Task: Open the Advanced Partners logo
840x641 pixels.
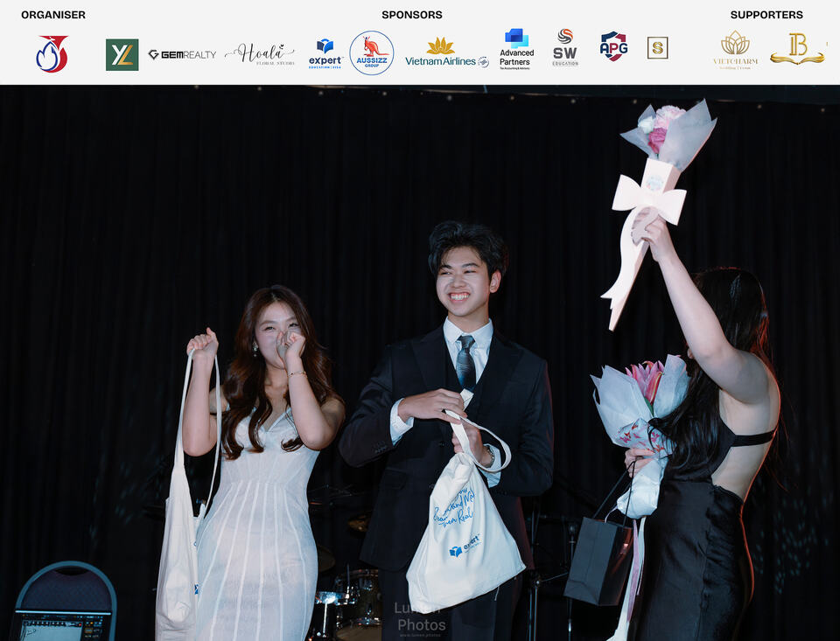Action: click(x=516, y=49)
